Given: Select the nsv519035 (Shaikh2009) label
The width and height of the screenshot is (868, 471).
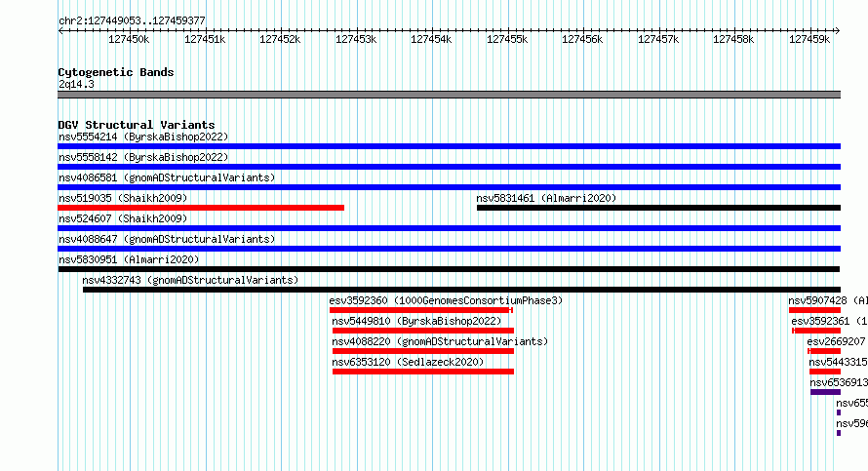Looking at the screenshot, I should click(x=123, y=198).
